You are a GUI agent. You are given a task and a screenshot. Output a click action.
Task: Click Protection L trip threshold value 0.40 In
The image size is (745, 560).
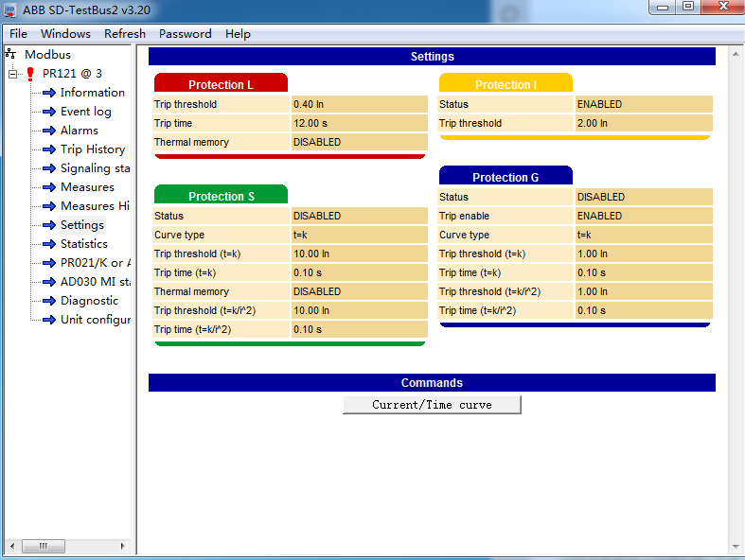tap(359, 104)
